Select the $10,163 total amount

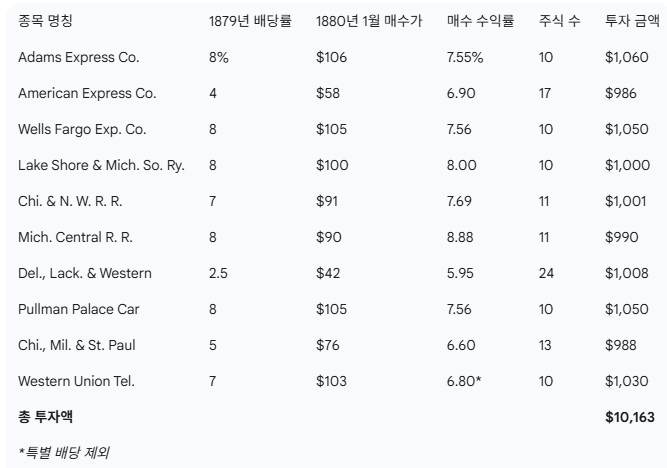tap(629, 417)
